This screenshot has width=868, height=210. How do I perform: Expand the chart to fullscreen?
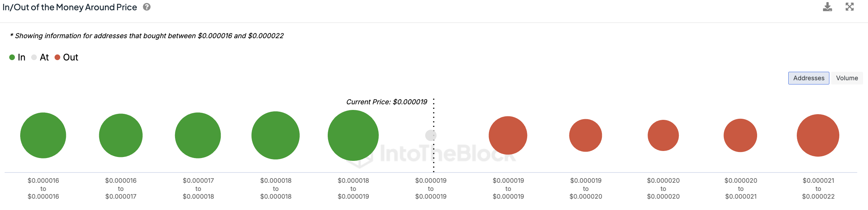[x=850, y=7]
